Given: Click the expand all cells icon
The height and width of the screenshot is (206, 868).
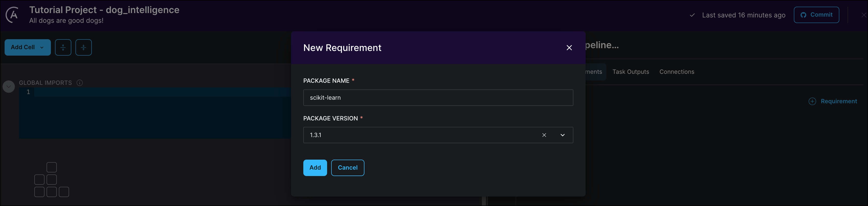Looking at the screenshot, I should [x=63, y=47].
